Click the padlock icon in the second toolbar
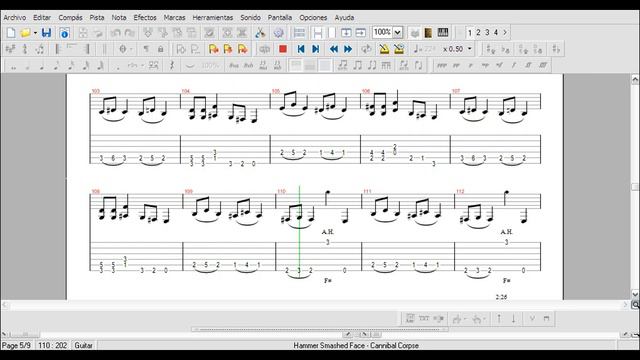 (x=160, y=49)
